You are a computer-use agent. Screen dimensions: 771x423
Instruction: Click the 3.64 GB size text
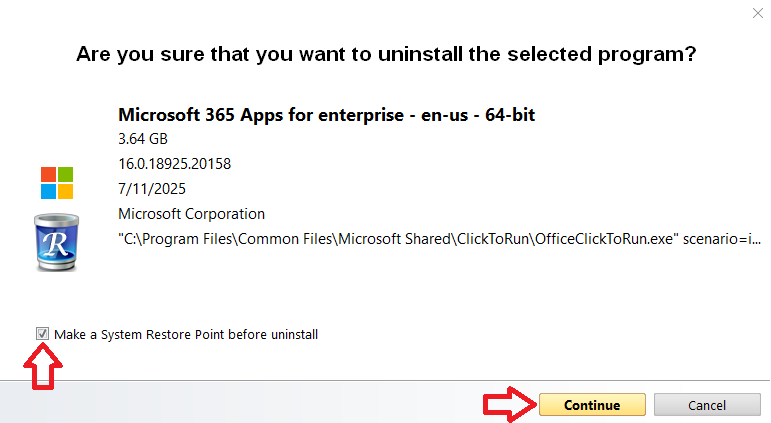pos(144,139)
